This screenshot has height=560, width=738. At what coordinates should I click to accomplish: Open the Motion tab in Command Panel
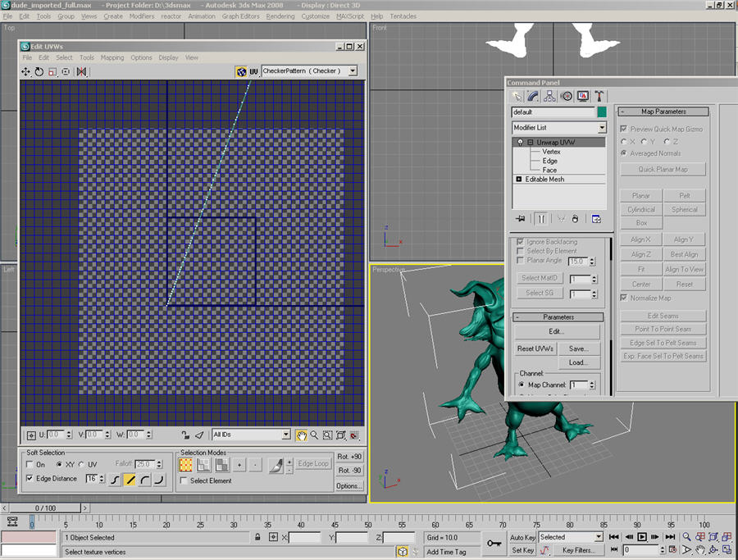pyautogui.click(x=567, y=96)
